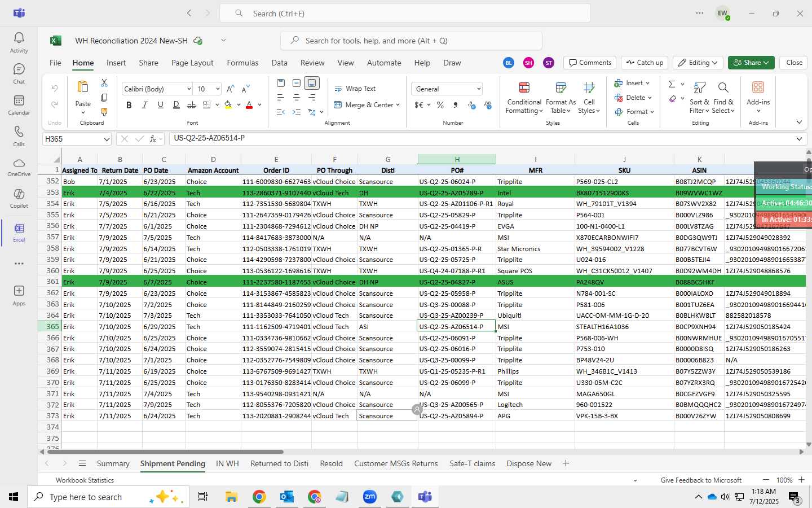The height and width of the screenshot is (508, 812).
Task: Click the Catch up button
Action: [x=645, y=63]
